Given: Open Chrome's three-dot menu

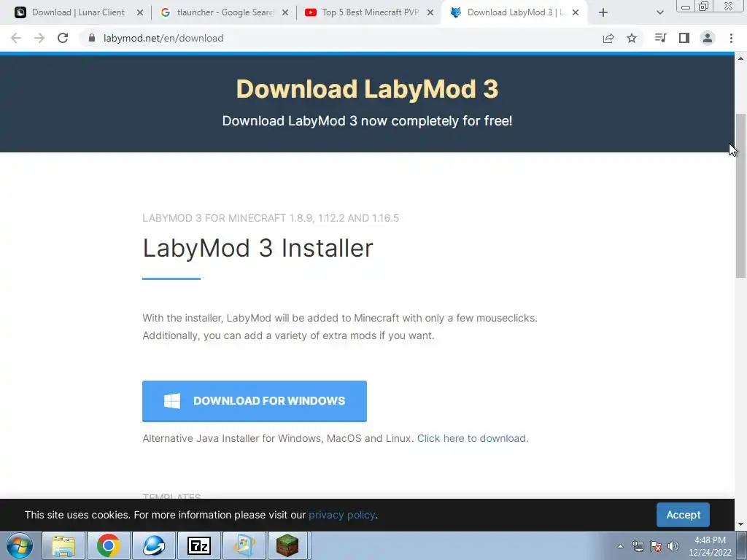Looking at the screenshot, I should pos(731,38).
